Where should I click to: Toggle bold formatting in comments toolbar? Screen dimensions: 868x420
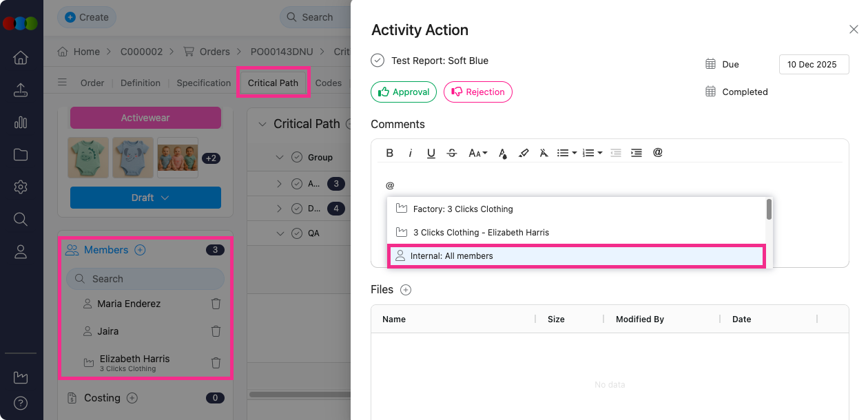pyautogui.click(x=390, y=153)
